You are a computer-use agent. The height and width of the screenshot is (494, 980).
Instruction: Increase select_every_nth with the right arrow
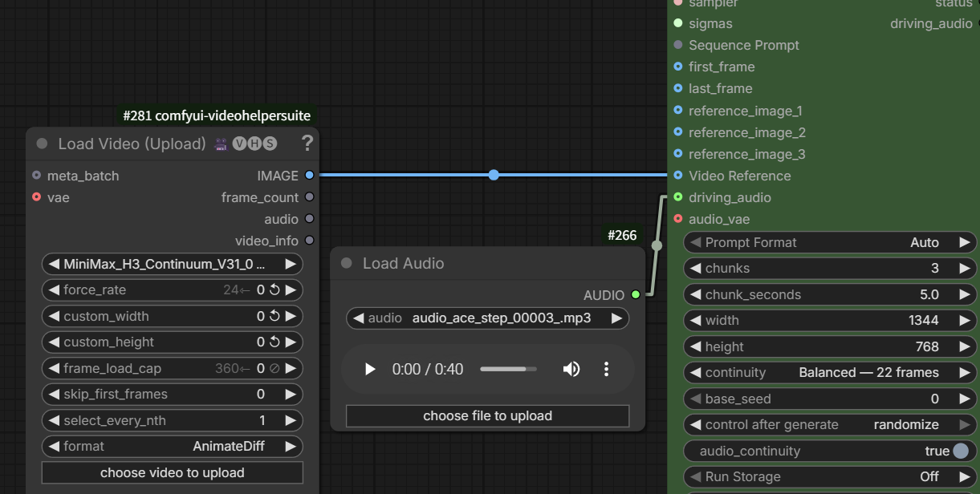point(291,420)
